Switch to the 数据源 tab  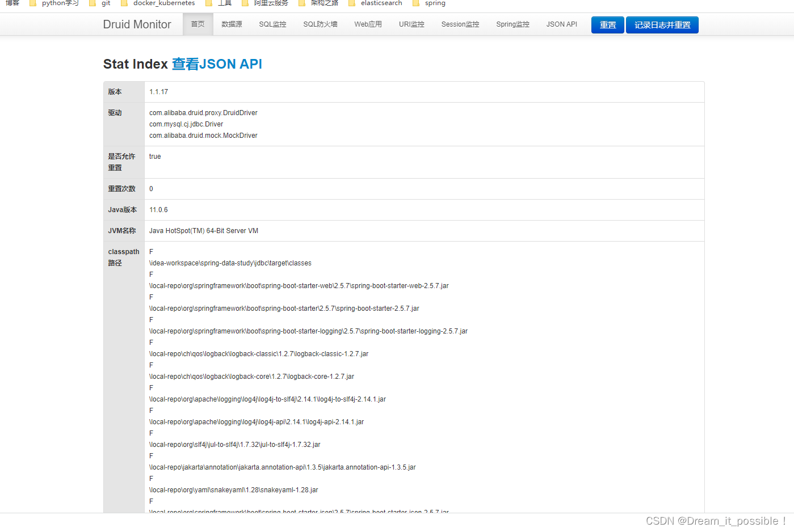[232, 24]
